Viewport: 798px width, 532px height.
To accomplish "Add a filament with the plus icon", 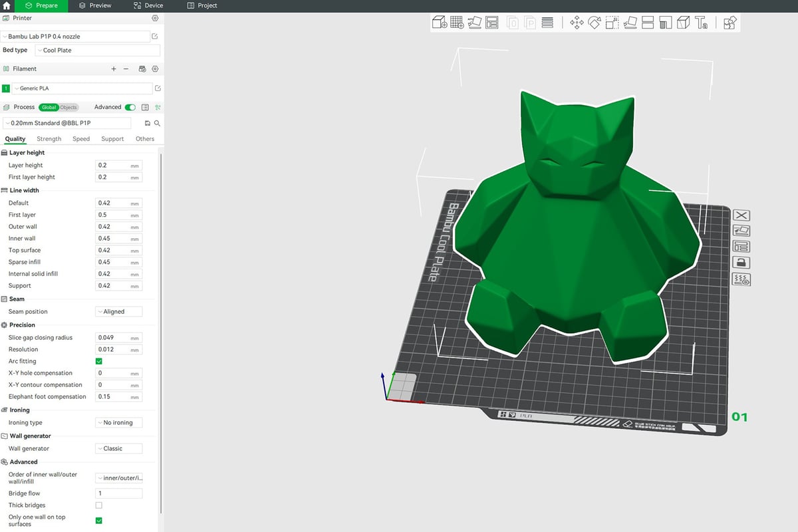I will coord(114,69).
